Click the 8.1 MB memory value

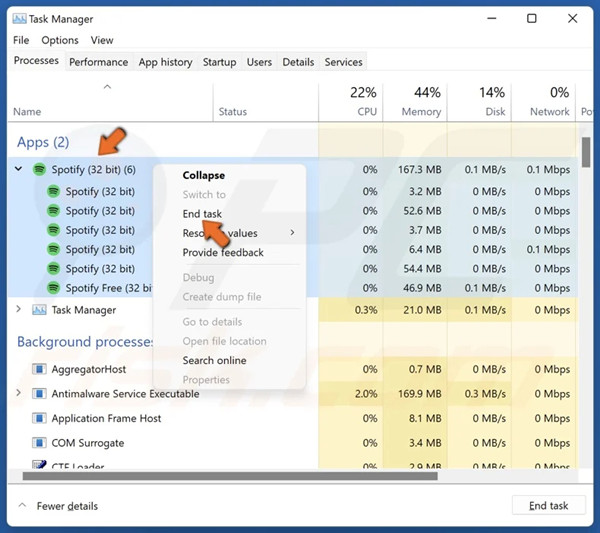coord(425,418)
